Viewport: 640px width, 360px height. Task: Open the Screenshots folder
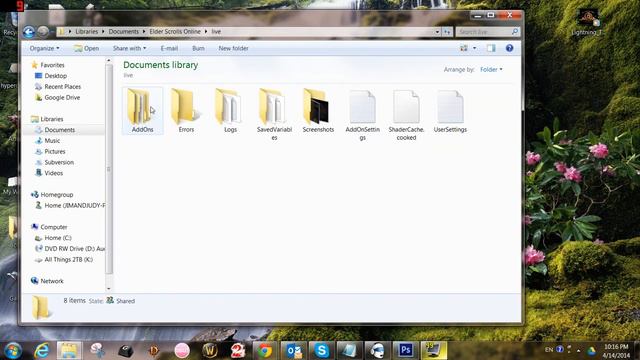click(318, 110)
